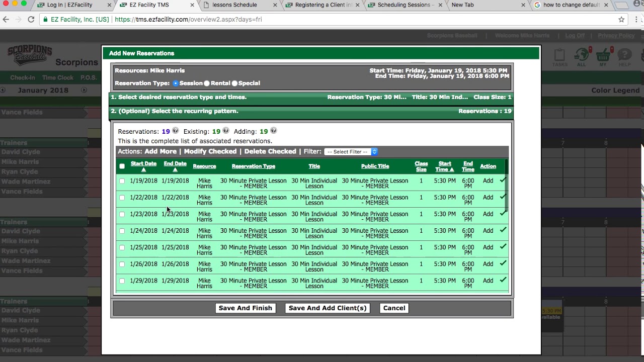Go to the previous month arrow beside January 2018
644x362 pixels.
point(3,90)
